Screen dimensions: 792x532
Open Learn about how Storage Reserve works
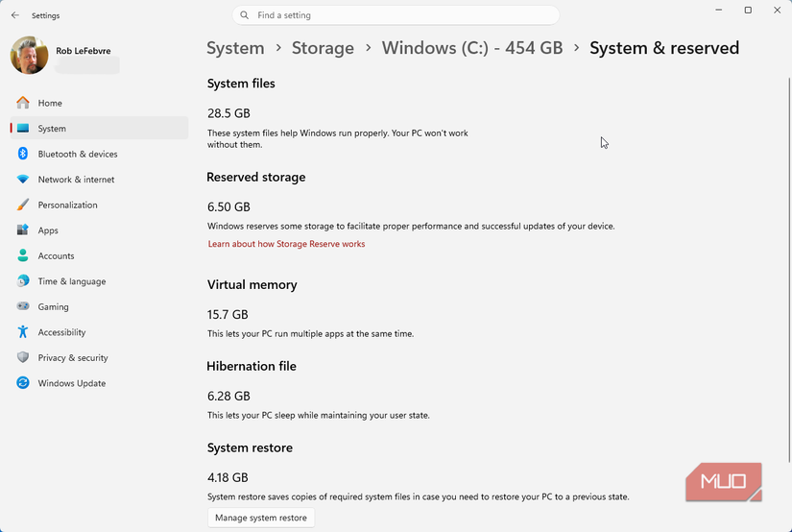(286, 244)
